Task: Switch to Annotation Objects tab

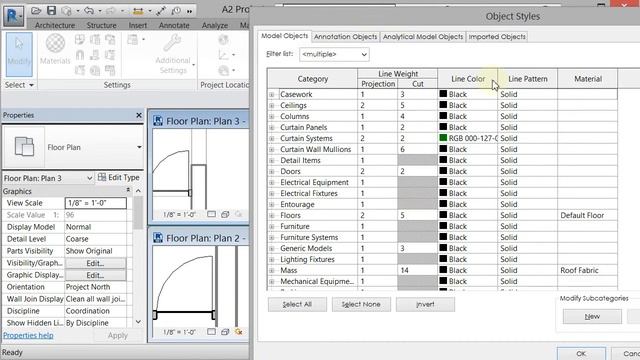Action: [x=345, y=37]
